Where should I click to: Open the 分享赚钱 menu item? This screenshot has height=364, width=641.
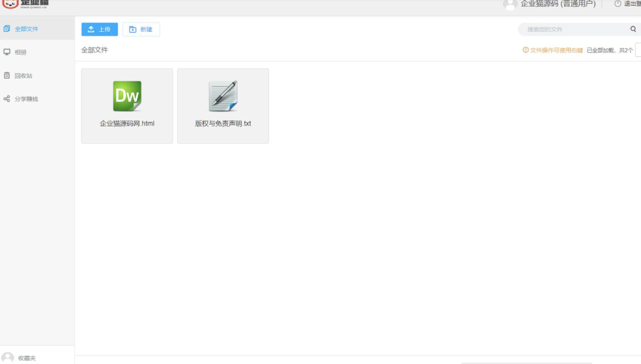[26, 99]
